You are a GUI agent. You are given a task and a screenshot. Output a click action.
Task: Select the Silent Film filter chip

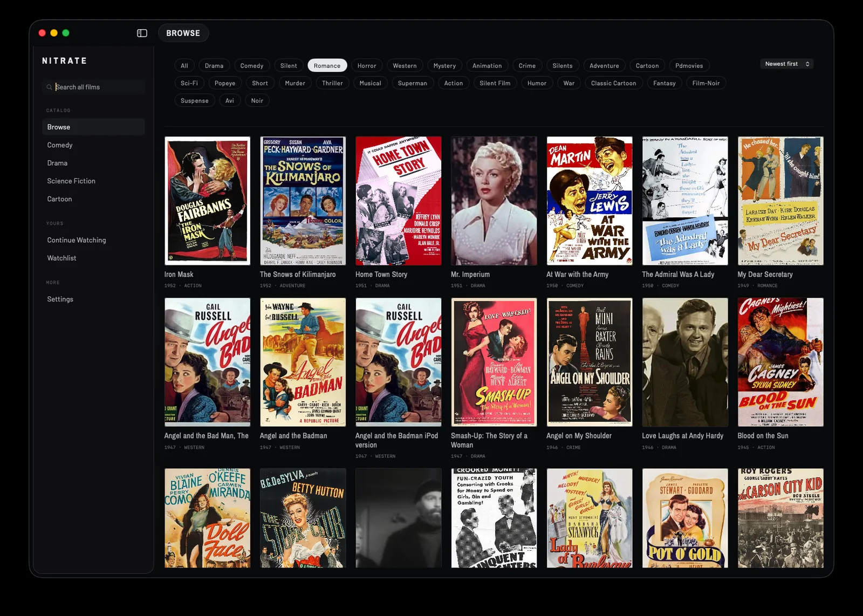click(x=495, y=83)
